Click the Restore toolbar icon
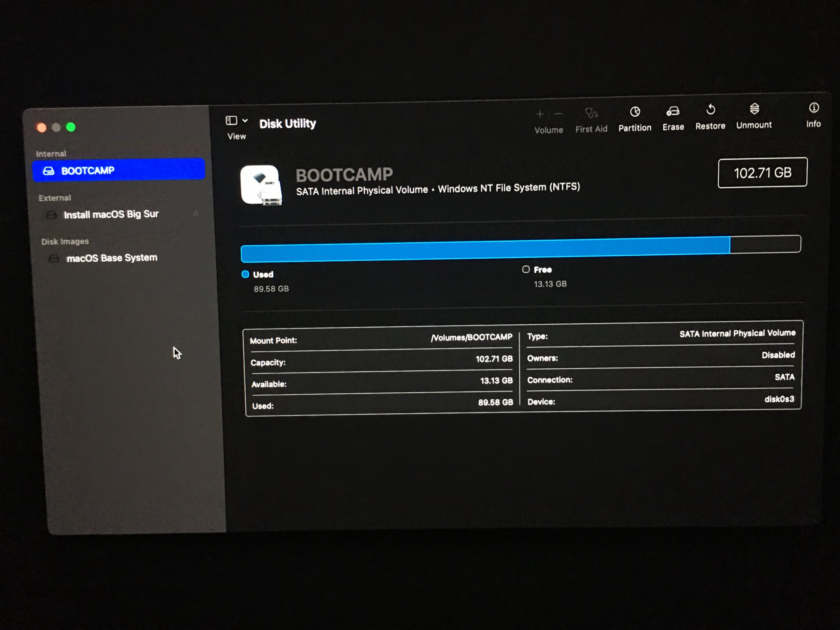 tap(710, 110)
